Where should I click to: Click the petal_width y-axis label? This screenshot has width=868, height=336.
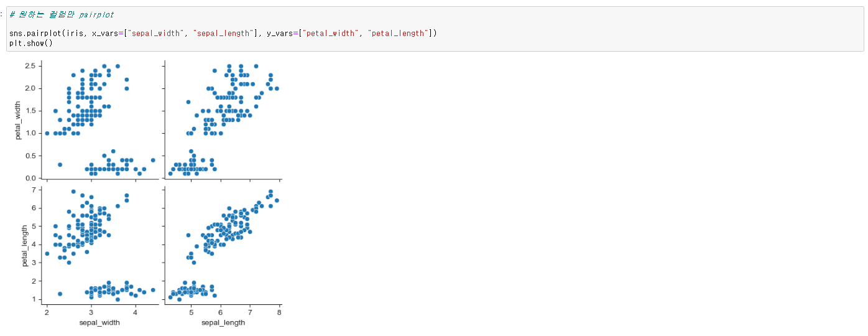tap(19, 121)
